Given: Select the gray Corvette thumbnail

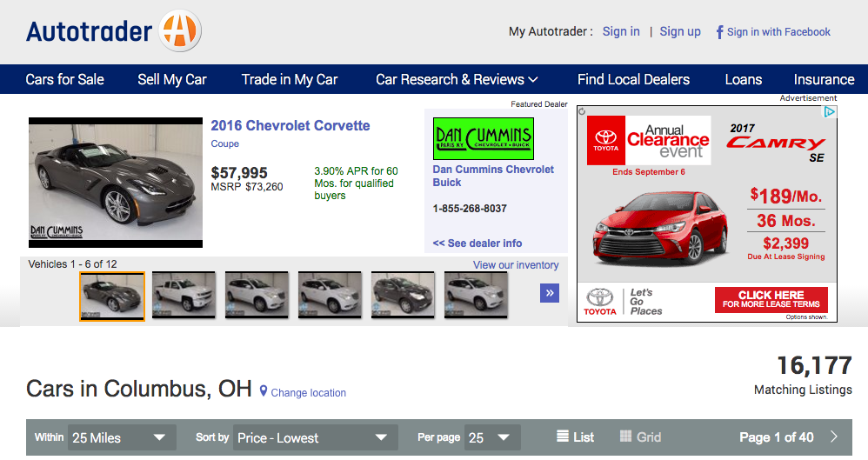Looking at the screenshot, I should tap(112, 297).
